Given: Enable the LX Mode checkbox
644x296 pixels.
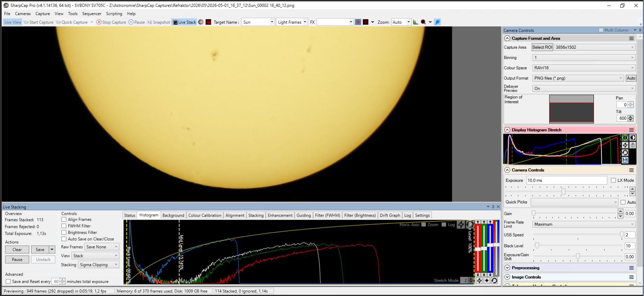Looking at the screenshot, I should point(613,180).
